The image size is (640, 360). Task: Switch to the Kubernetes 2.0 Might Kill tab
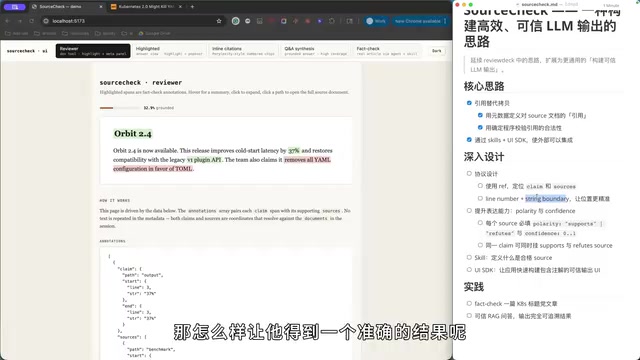146,7
